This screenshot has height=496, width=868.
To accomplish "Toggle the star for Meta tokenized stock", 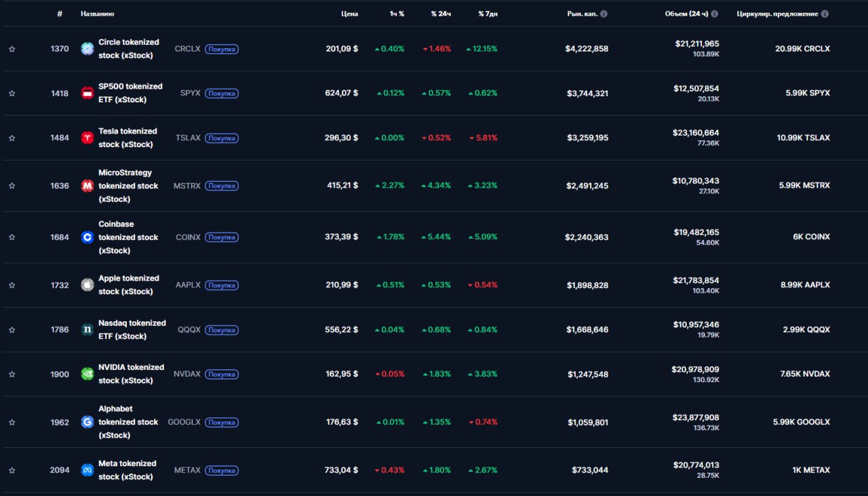I will point(12,470).
